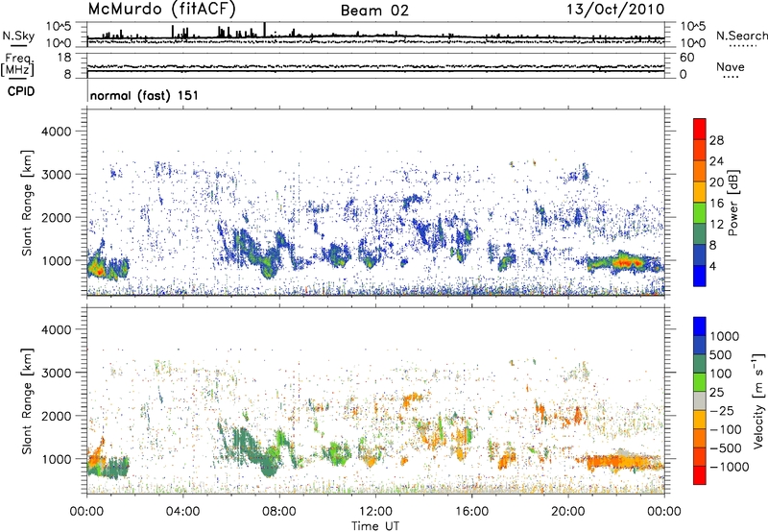The width and height of the screenshot is (768, 532).
Task: Click the tallest N.Sky noise spike near 07:20
Action: tap(265, 30)
